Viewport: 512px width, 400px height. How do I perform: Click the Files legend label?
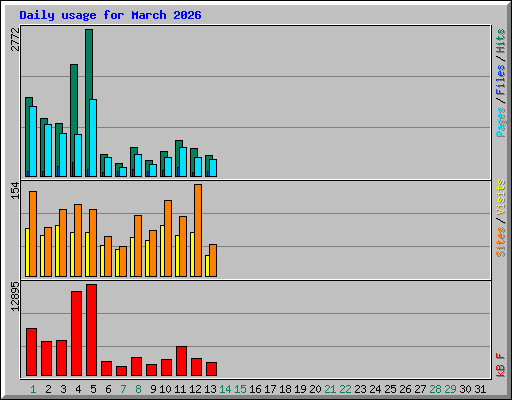pos(501,80)
